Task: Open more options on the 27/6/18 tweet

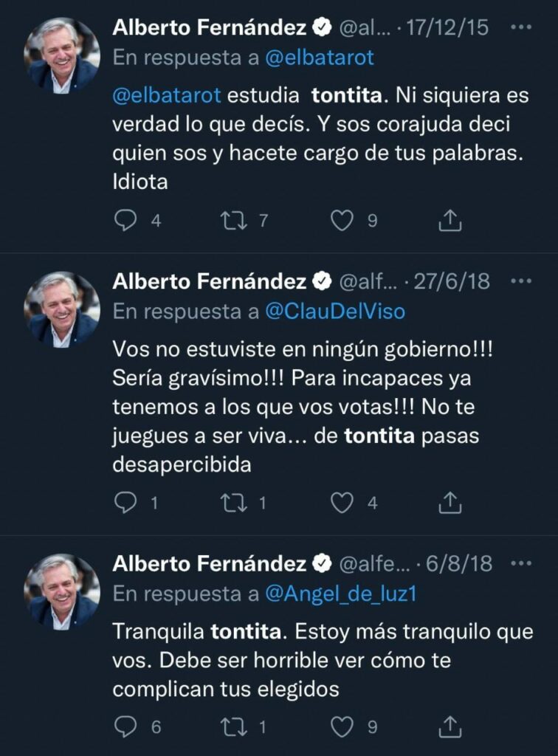Action: [x=521, y=281]
